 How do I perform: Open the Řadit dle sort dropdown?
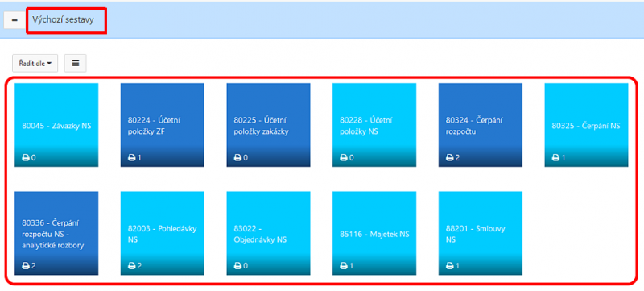pos(35,64)
